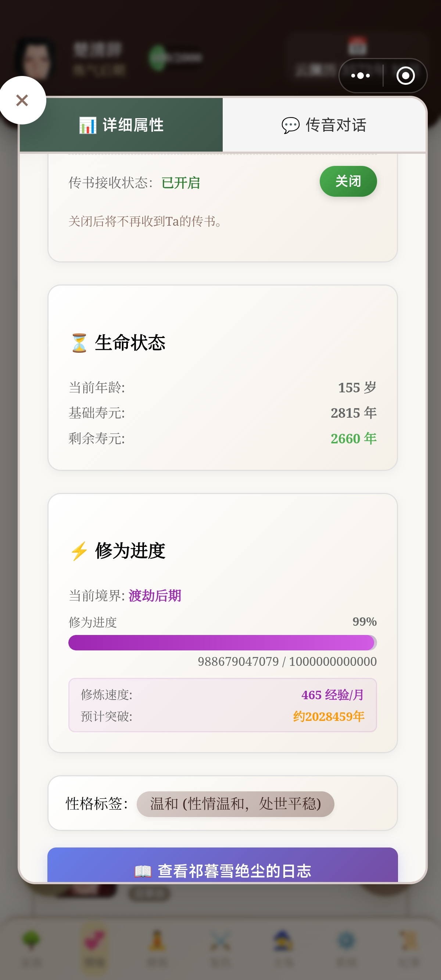Tap the calendar icon in the header
The width and height of the screenshot is (441, 980).
click(358, 46)
